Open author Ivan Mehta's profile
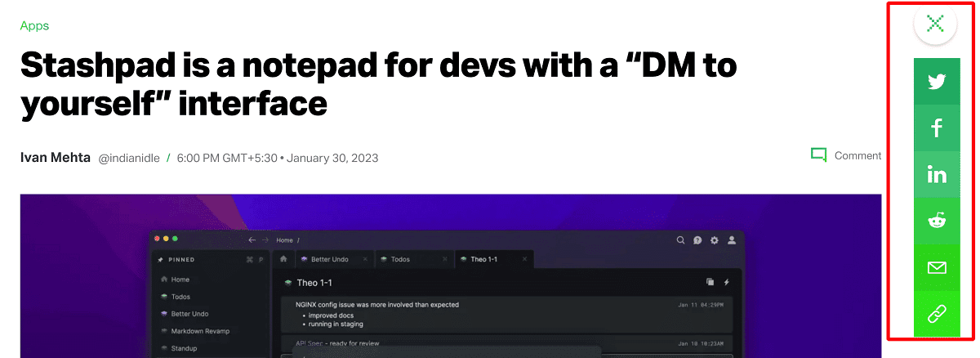This screenshot has height=358, width=980. click(56, 157)
